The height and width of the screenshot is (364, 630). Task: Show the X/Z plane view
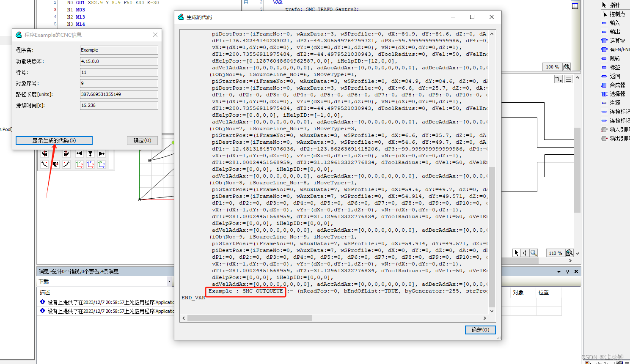tap(90, 164)
